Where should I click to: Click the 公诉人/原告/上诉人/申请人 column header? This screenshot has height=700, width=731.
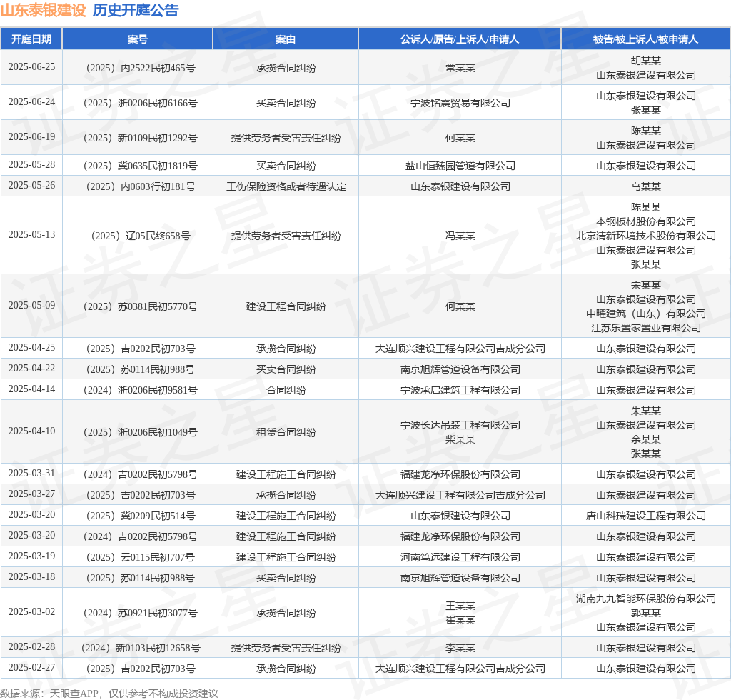pyautogui.click(x=460, y=39)
